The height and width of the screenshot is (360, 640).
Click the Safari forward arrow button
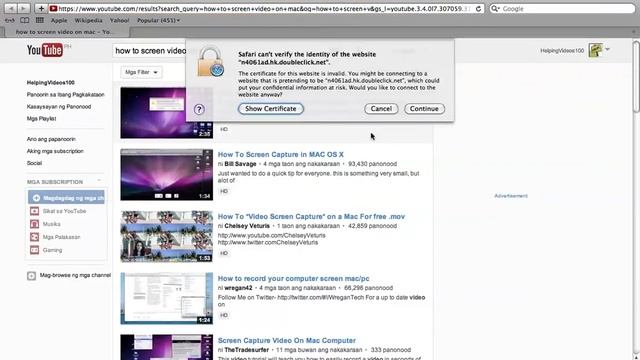(24, 8)
